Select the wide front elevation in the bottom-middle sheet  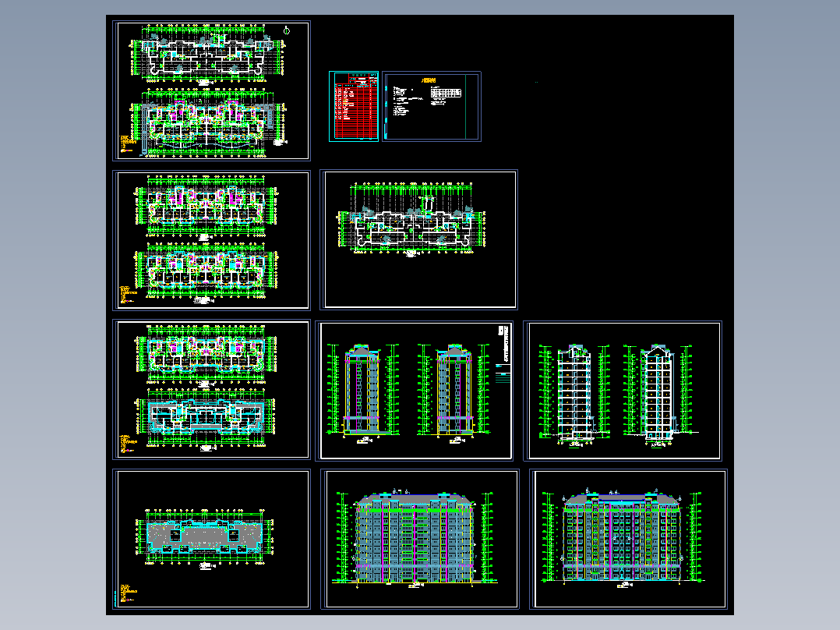click(x=415, y=538)
